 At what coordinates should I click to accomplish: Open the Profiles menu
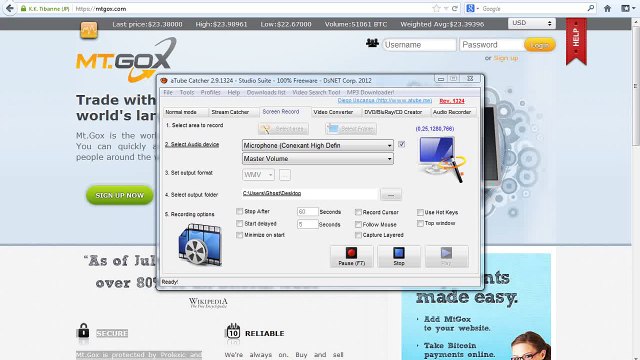[210, 92]
